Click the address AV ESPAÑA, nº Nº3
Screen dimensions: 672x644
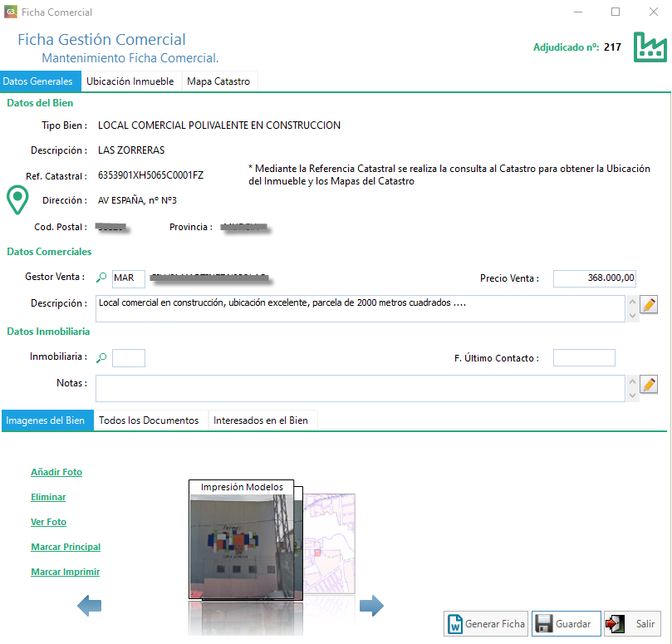click(x=137, y=200)
